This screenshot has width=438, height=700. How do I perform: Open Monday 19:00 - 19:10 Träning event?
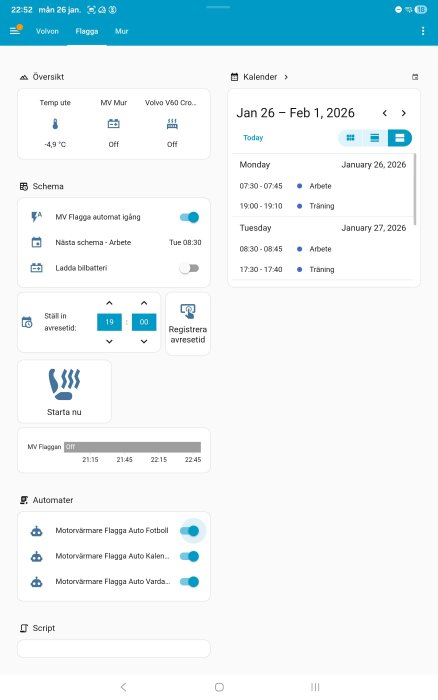[x=322, y=206]
